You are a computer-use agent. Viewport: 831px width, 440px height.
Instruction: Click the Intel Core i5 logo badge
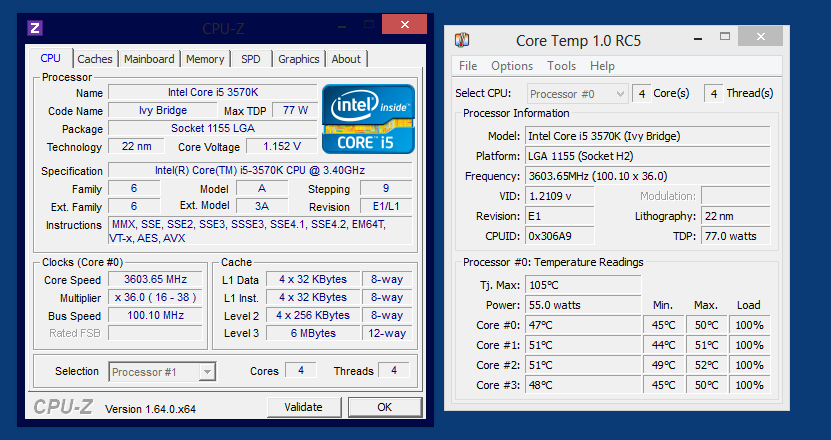click(x=368, y=119)
